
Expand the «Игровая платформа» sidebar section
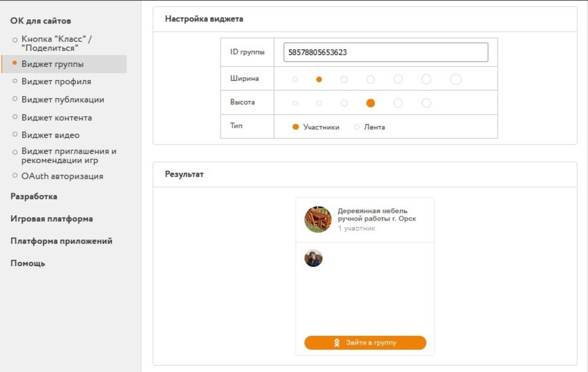coord(51,219)
